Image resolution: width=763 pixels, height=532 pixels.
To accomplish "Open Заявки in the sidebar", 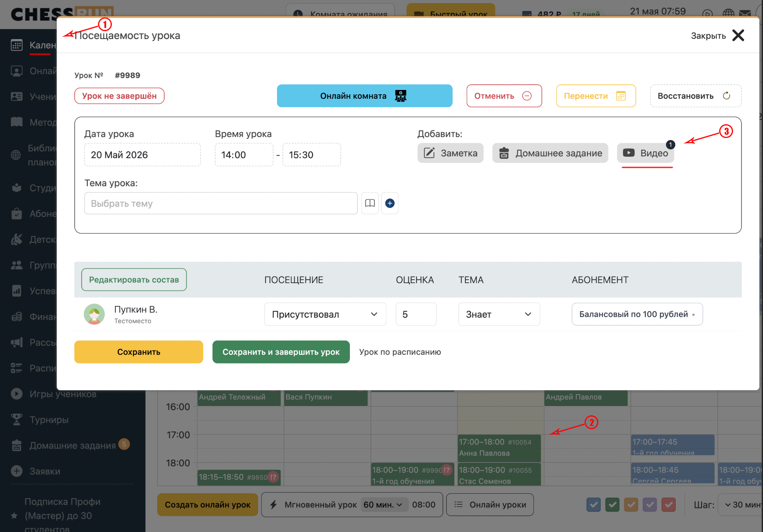I will [45, 471].
